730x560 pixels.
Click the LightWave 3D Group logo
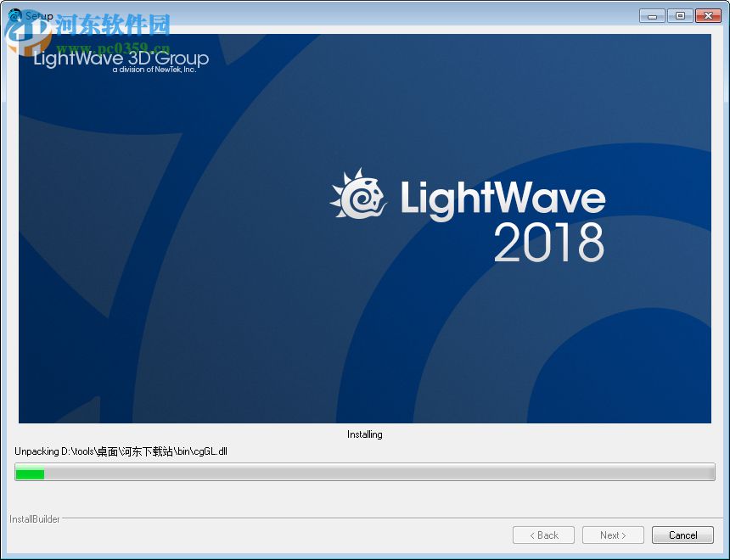119,58
